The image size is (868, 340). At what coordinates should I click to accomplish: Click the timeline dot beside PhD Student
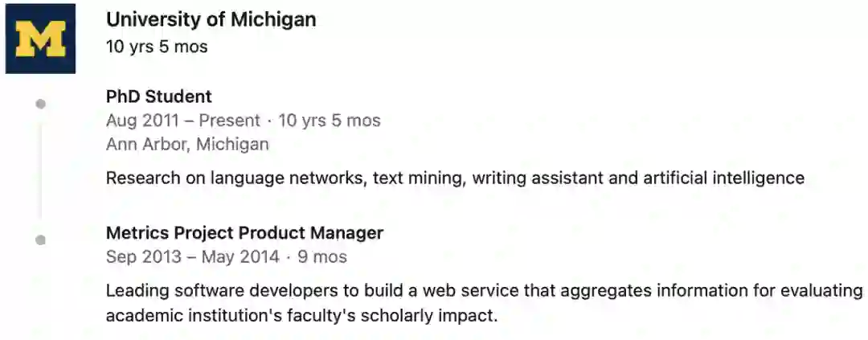(41, 104)
